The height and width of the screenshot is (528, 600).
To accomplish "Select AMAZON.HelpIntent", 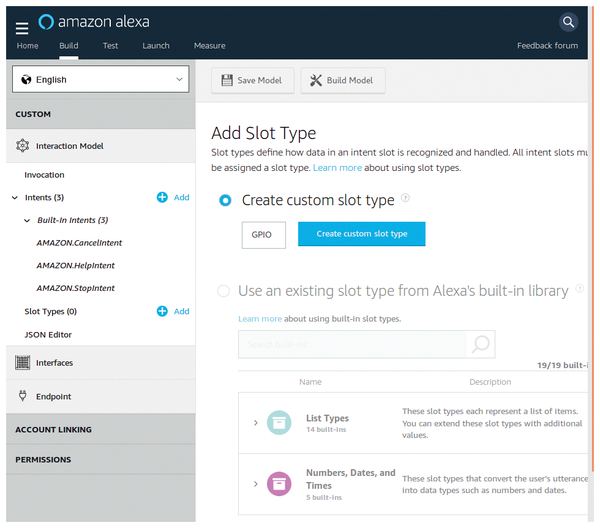I will tap(75, 265).
